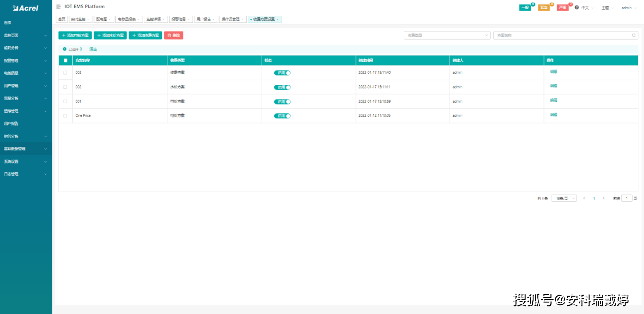644x314 pixels.
Task: Open the 严重 severe alarm badge
Action: click(x=562, y=8)
